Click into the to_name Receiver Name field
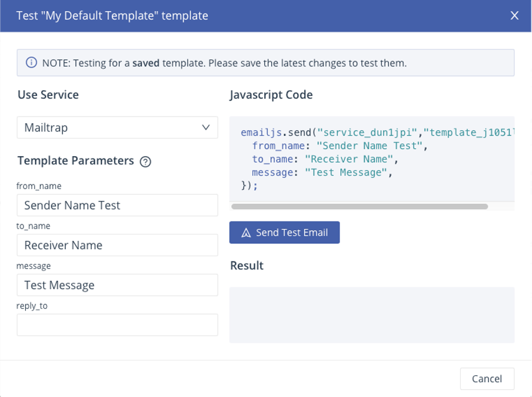Screen dimensions: 532x397 point(117,246)
